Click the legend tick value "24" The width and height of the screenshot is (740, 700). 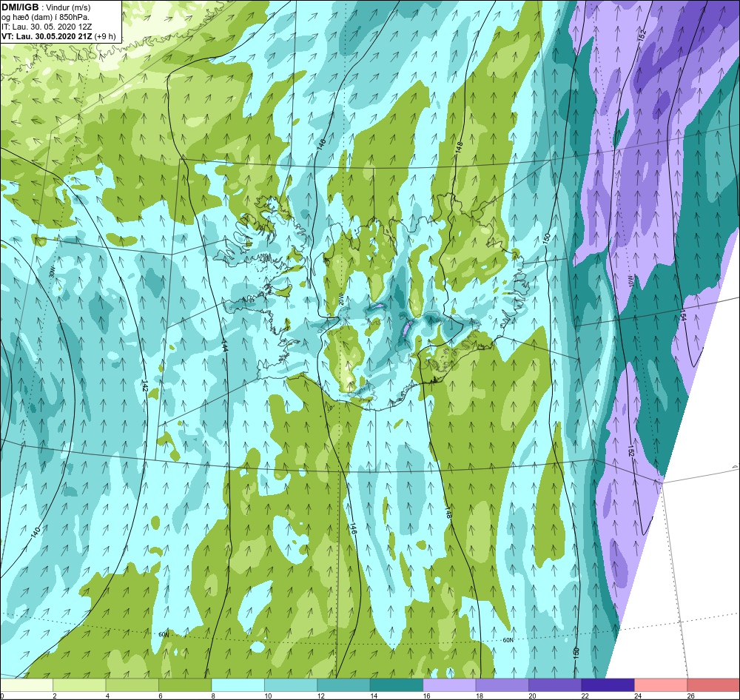[638, 696]
